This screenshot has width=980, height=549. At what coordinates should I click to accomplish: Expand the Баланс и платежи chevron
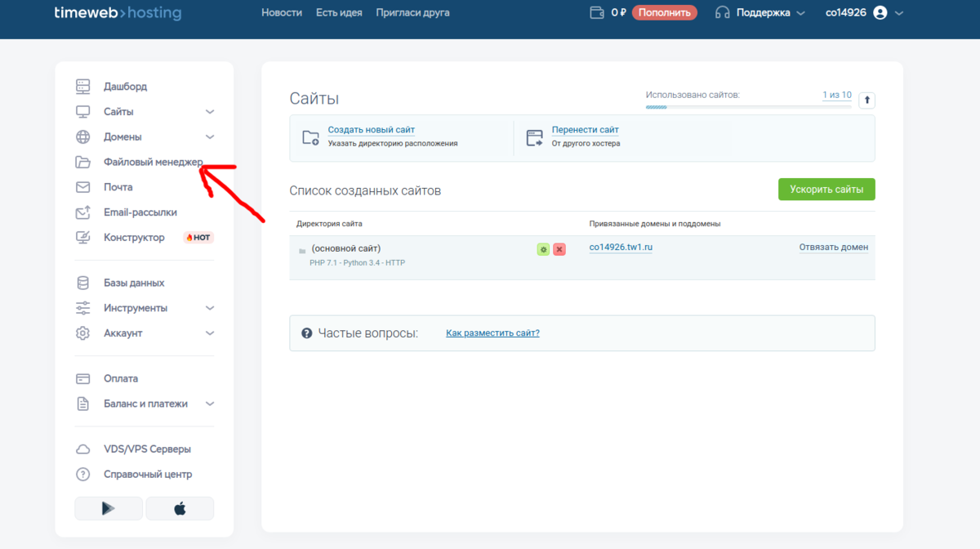(210, 404)
